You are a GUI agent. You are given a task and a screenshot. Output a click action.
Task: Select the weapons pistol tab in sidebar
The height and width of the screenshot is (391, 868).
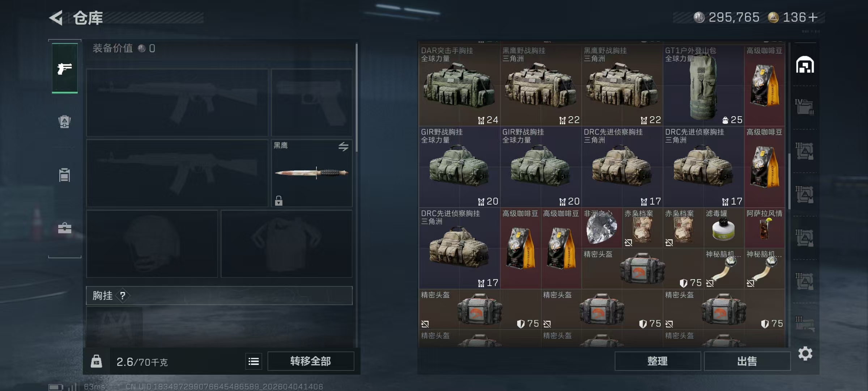[65, 68]
